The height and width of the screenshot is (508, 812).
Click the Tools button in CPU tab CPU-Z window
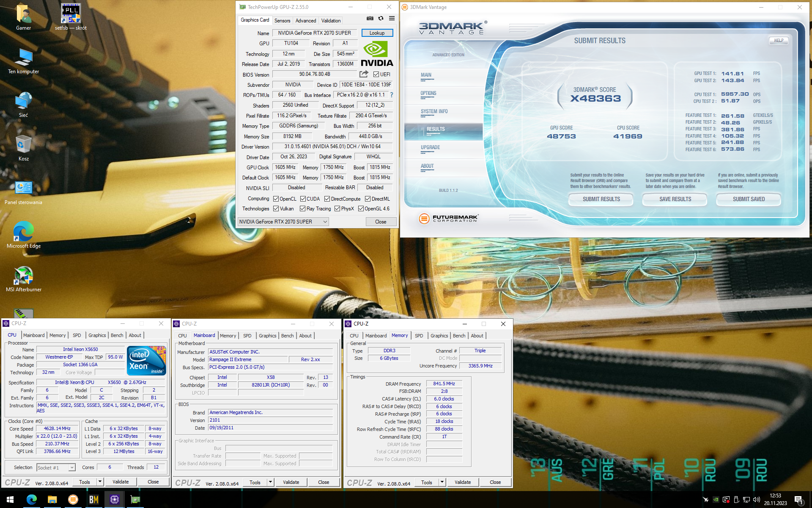(85, 482)
